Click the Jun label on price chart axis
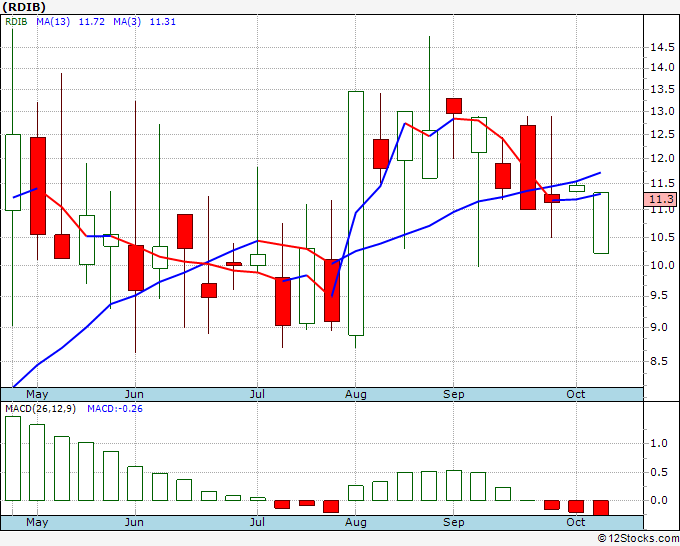This screenshot has width=680, height=546. point(134,394)
